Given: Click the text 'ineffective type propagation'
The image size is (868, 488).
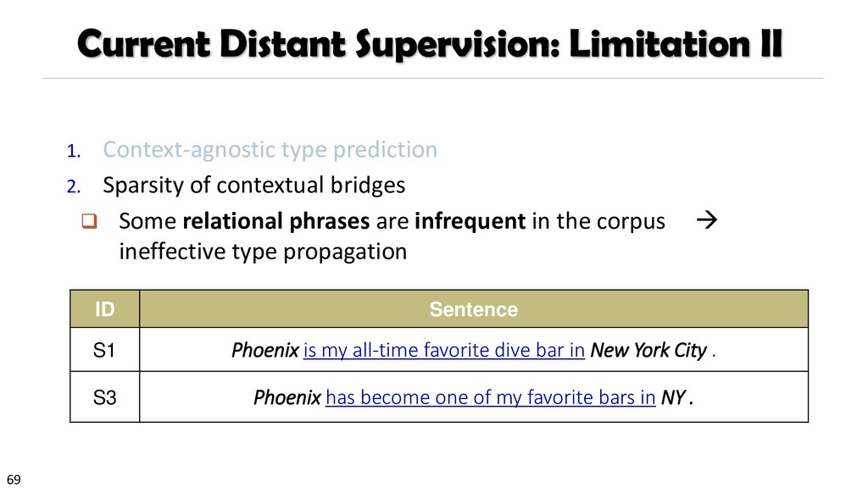Looking at the screenshot, I should pos(263,252).
